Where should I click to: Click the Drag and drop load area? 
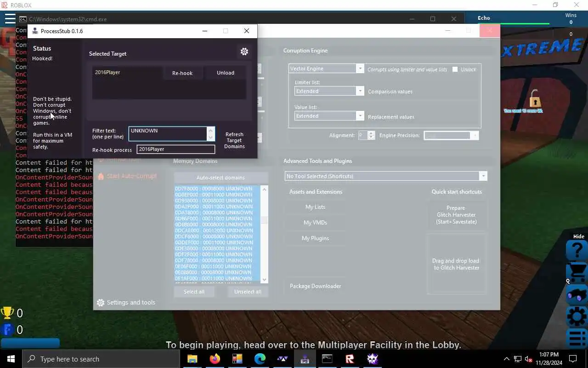[456, 264]
